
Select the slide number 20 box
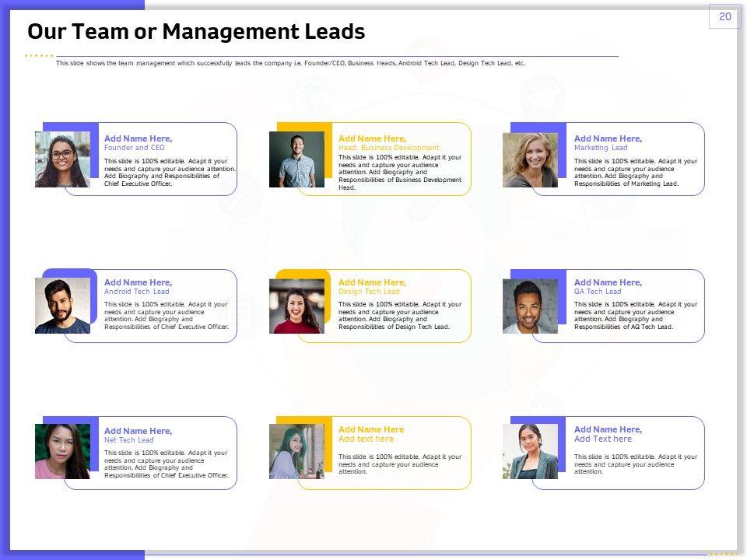click(x=724, y=16)
